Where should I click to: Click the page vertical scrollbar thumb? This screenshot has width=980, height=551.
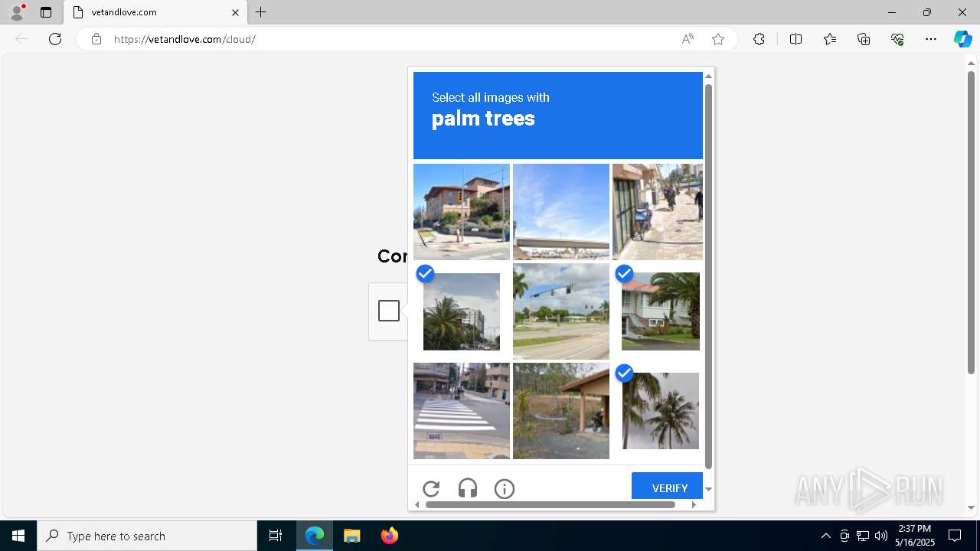971,222
